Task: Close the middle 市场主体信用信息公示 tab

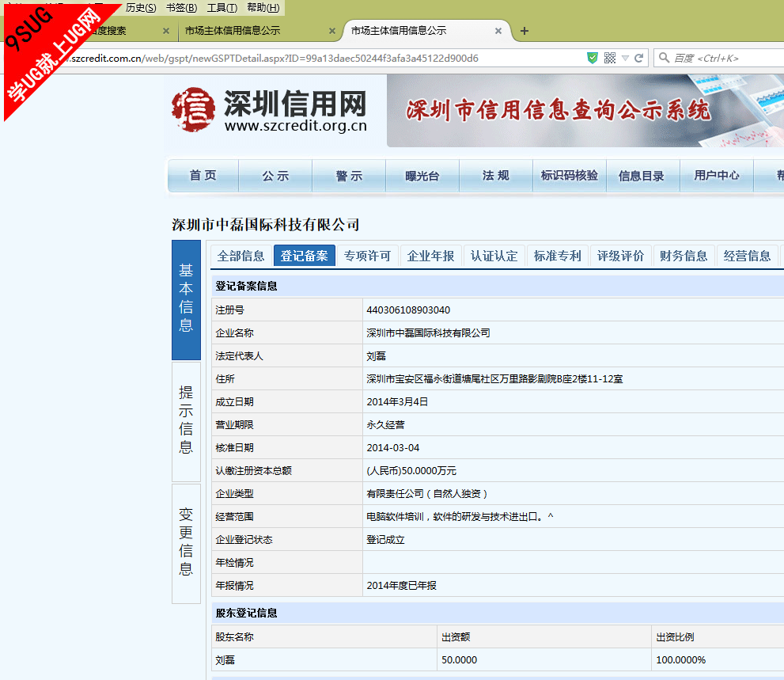Action: [x=332, y=31]
